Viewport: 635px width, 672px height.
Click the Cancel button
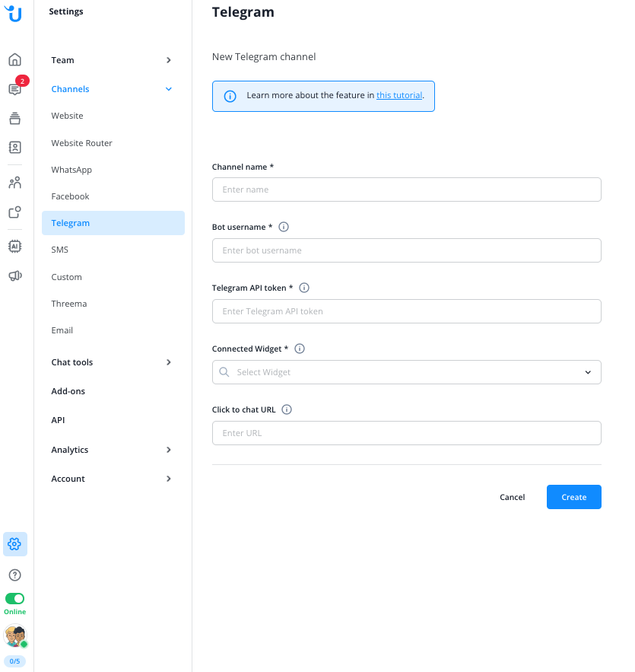pyautogui.click(x=512, y=497)
